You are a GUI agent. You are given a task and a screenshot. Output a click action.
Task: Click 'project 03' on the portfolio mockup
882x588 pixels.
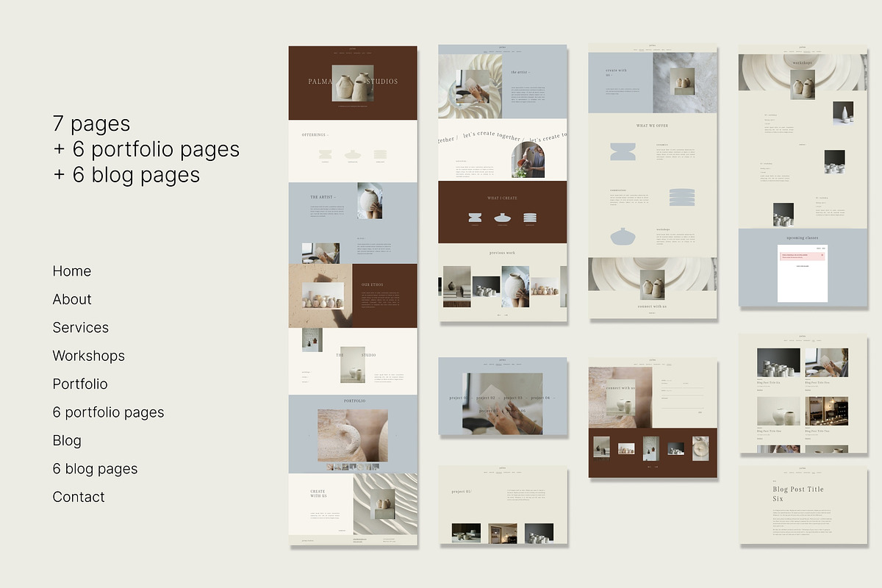(x=512, y=398)
